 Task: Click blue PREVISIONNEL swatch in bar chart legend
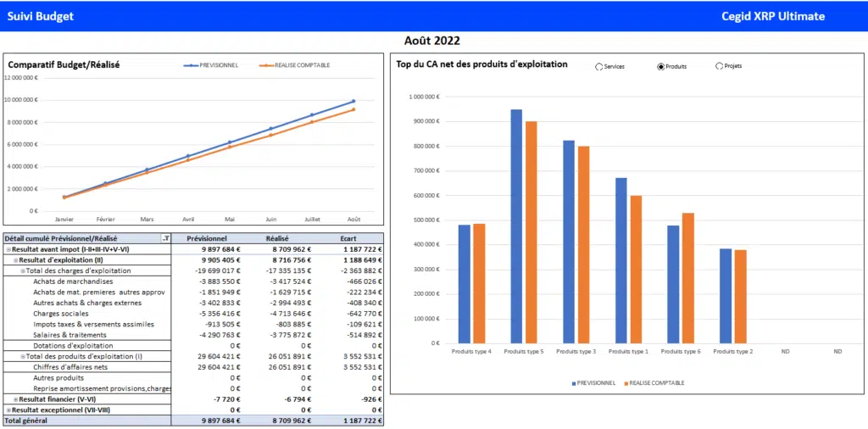[573, 383]
